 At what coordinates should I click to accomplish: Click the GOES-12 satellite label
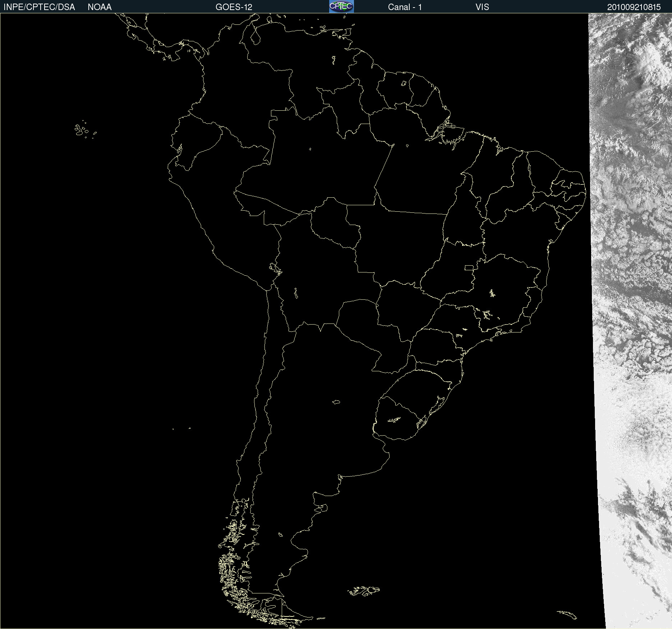click(x=234, y=7)
